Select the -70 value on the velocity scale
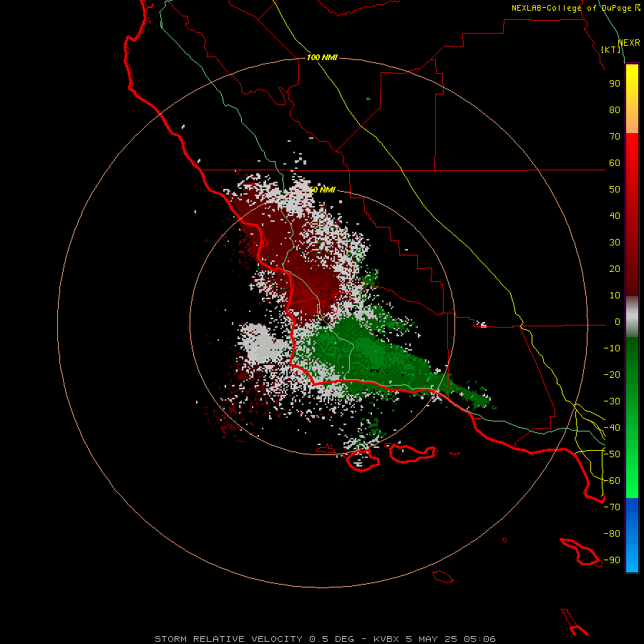 (x=612, y=507)
